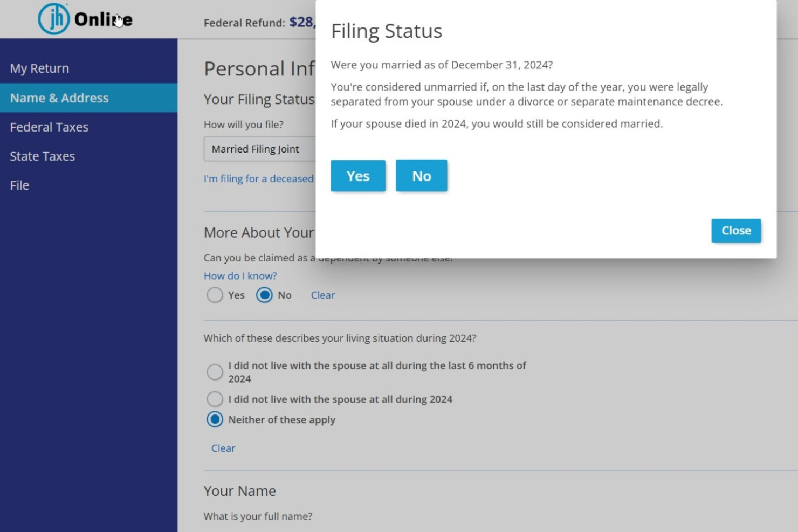The height and width of the screenshot is (532, 798).
Task: Choose not living with spouse last 6 months
Action: [215, 371]
